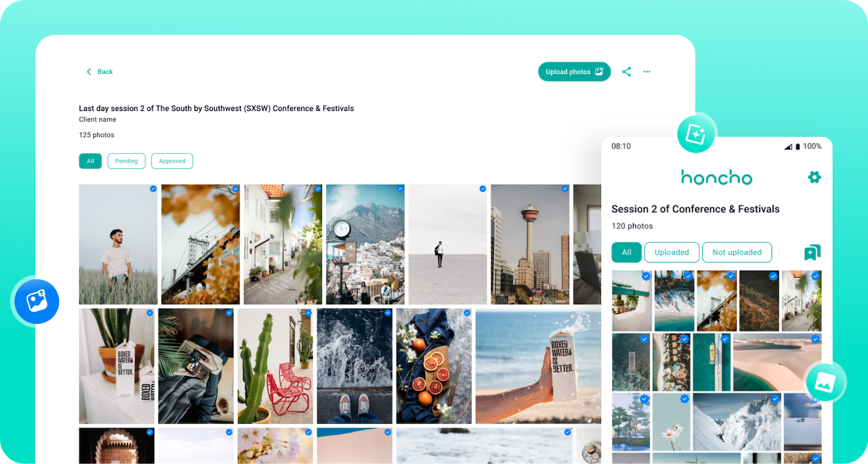Open the man in wheat field photo
The image size is (868, 464).
[x=118, y=244]
